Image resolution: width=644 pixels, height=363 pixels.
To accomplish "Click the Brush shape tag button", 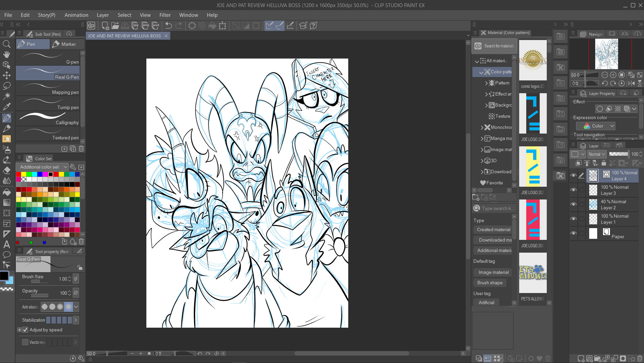I will [490, 283].
